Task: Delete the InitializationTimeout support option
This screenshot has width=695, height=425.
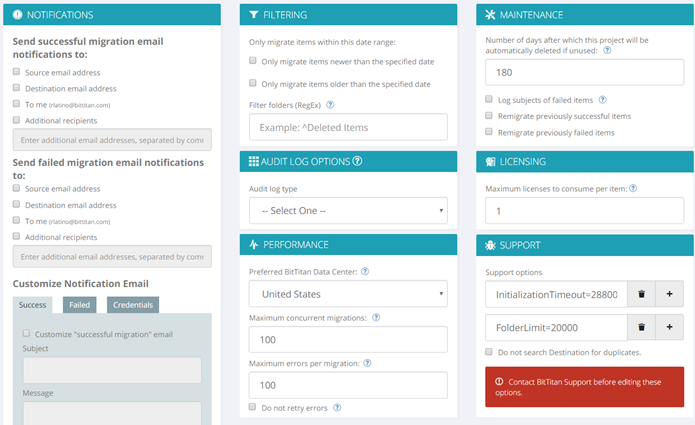Action: pos(643,294)
